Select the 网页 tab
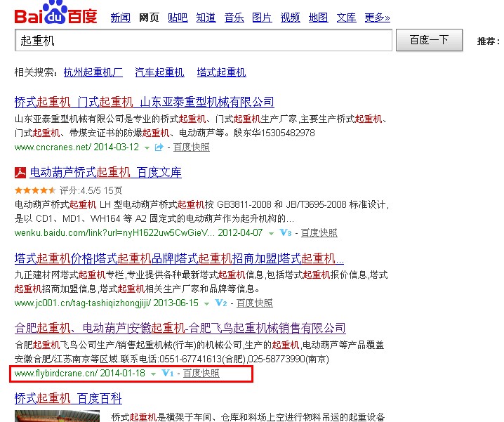 pos(149,18)
